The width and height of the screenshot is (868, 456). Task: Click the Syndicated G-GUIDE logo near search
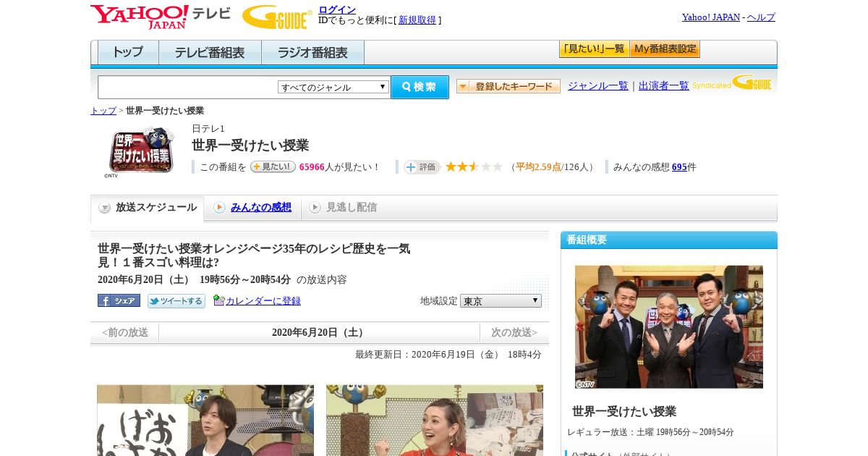[x=732, y=83]
